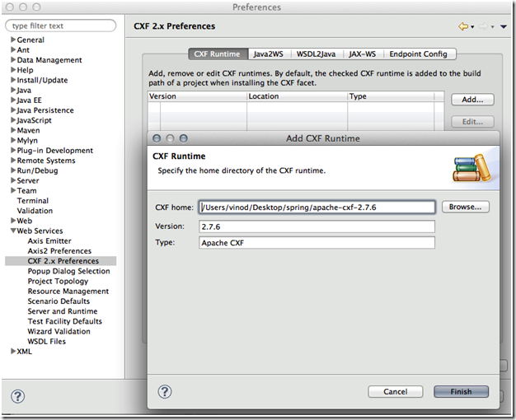Click the Finish button

[461, 392]
